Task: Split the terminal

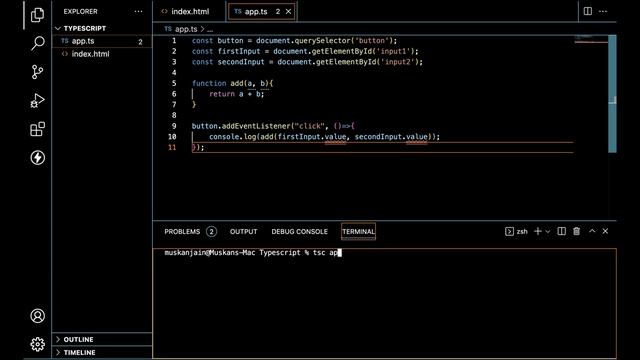Action: click(x=562, y=231)
